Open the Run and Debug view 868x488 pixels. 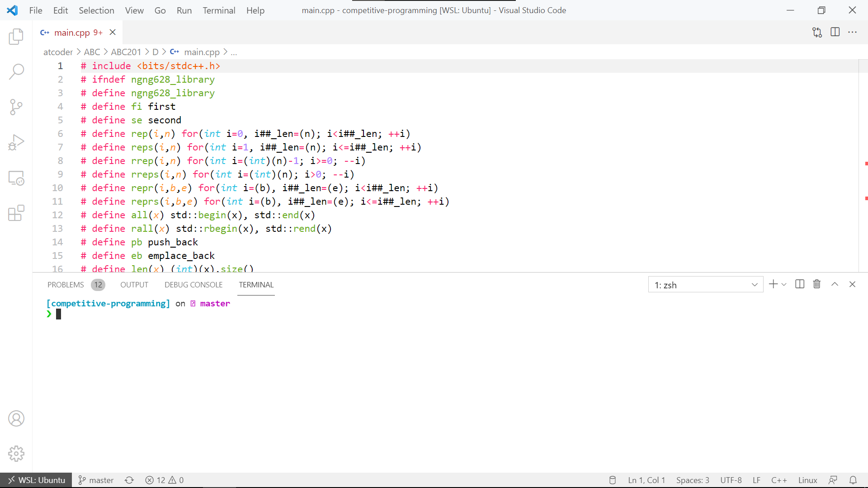16,142
